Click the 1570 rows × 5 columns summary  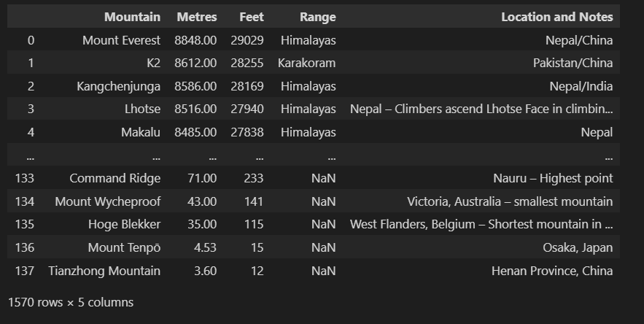pos(71,302)
